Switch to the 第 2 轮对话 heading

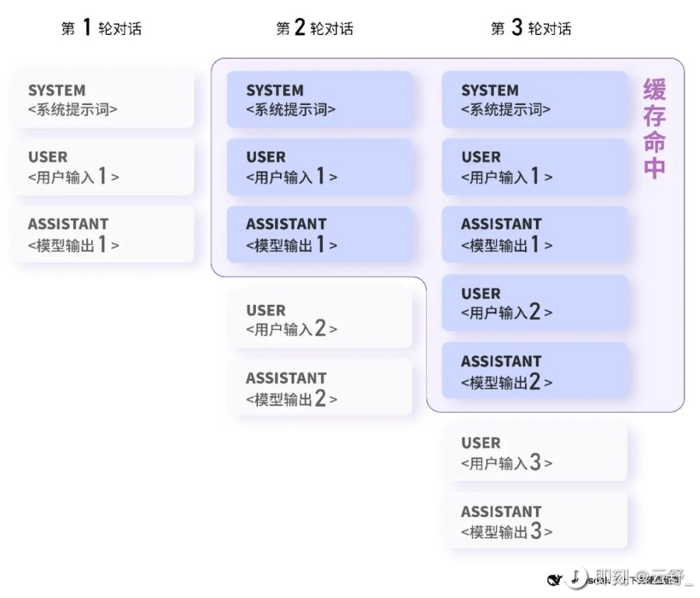(315, 28)
